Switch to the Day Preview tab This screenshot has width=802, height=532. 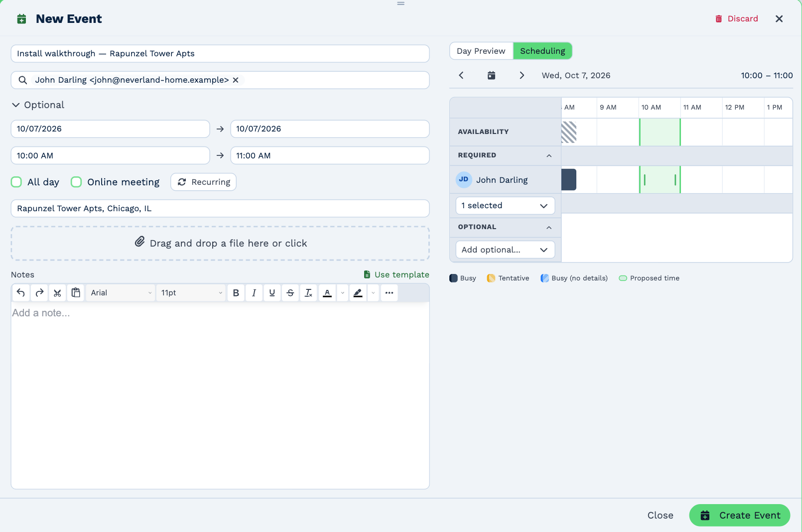(x=481, y=51)
